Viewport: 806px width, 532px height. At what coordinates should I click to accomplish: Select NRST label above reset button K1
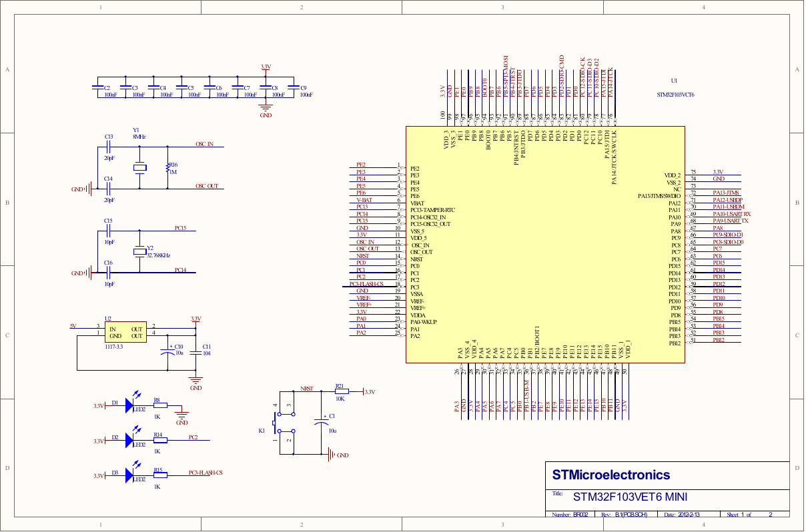pos(307,388)
